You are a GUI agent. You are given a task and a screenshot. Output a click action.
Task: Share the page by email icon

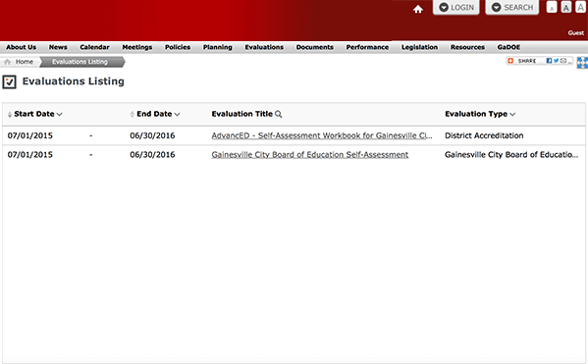(563, 61)
